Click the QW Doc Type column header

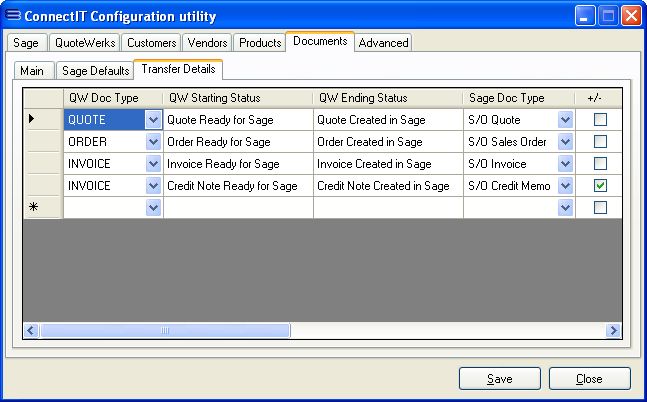[x=113, y=98]
